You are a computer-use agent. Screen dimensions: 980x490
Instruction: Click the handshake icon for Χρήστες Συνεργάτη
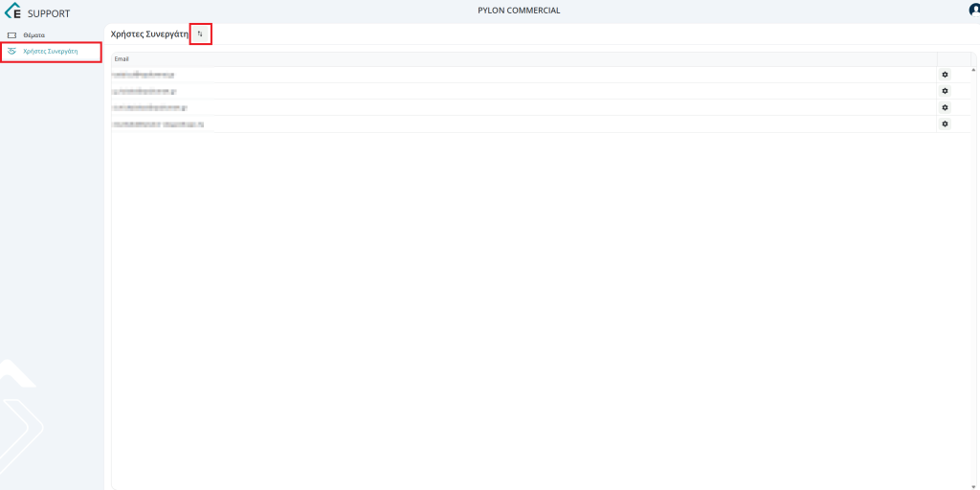point(12,51)
